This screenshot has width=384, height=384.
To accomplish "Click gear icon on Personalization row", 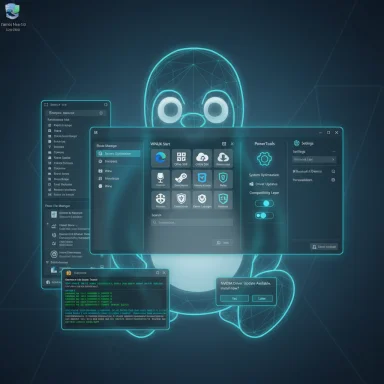I will (333, 180).
